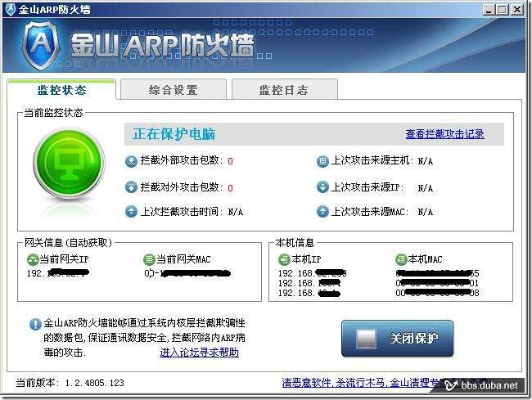Click the 本机IP label
Viewport: 532px width, 400px height.
tap(306, 259)
